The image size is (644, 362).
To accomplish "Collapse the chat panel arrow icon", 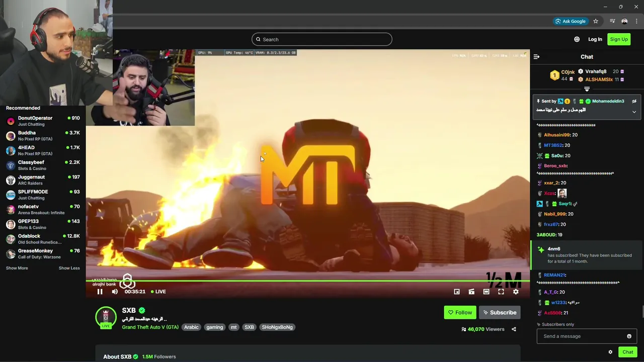I will point(536,57).
